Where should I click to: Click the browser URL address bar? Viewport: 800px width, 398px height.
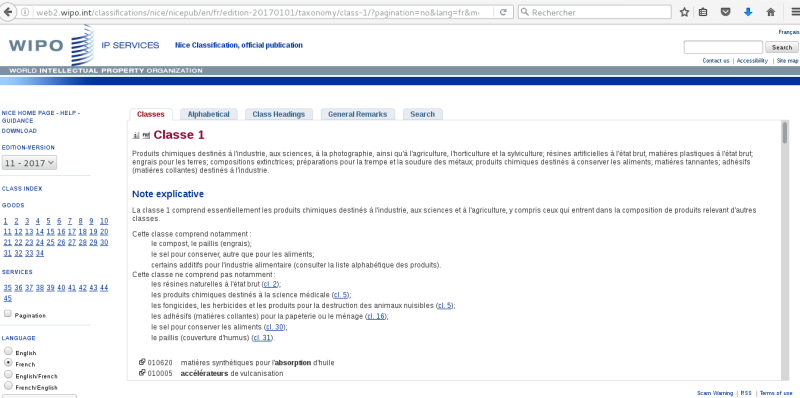point(258,12)
